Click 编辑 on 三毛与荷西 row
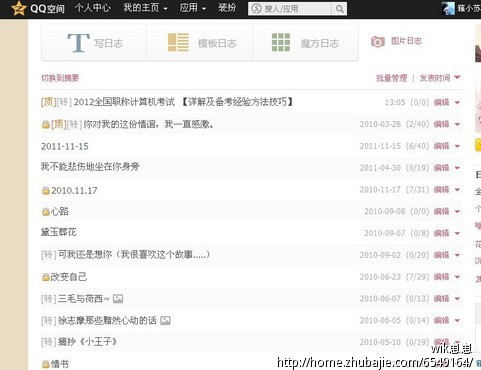481x370 pixels. (x=442, y=299)
